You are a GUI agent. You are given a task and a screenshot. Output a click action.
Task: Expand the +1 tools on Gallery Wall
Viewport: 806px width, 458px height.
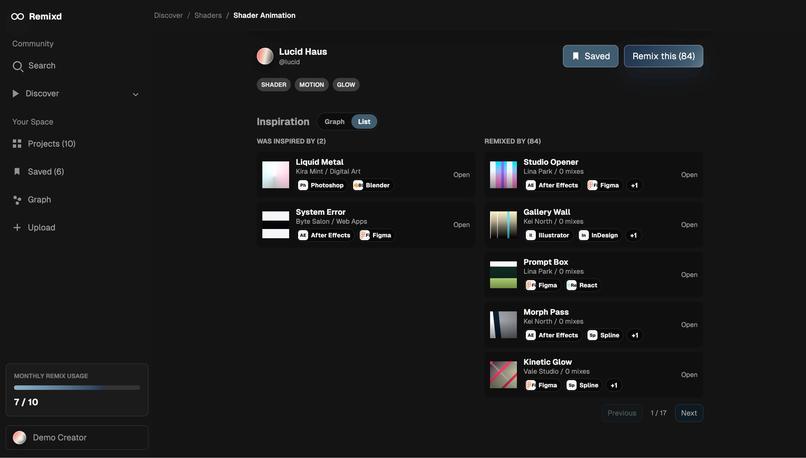633,235
